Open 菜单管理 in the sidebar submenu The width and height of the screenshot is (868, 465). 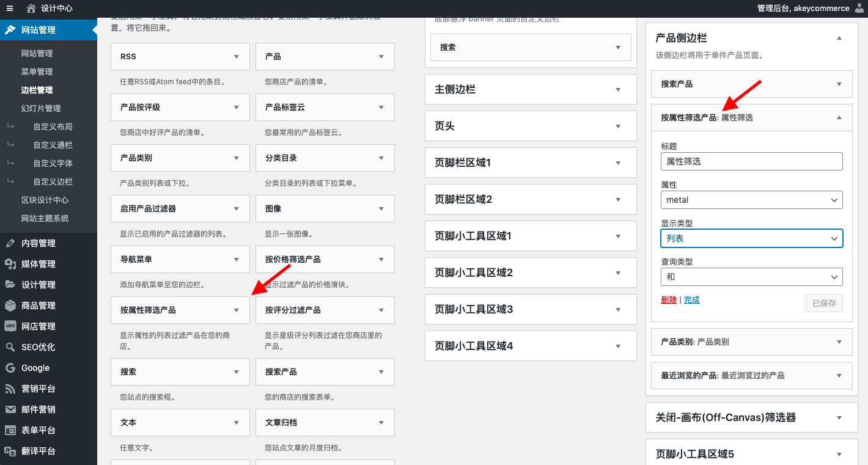pyautogui.click(x=37, y=71)
